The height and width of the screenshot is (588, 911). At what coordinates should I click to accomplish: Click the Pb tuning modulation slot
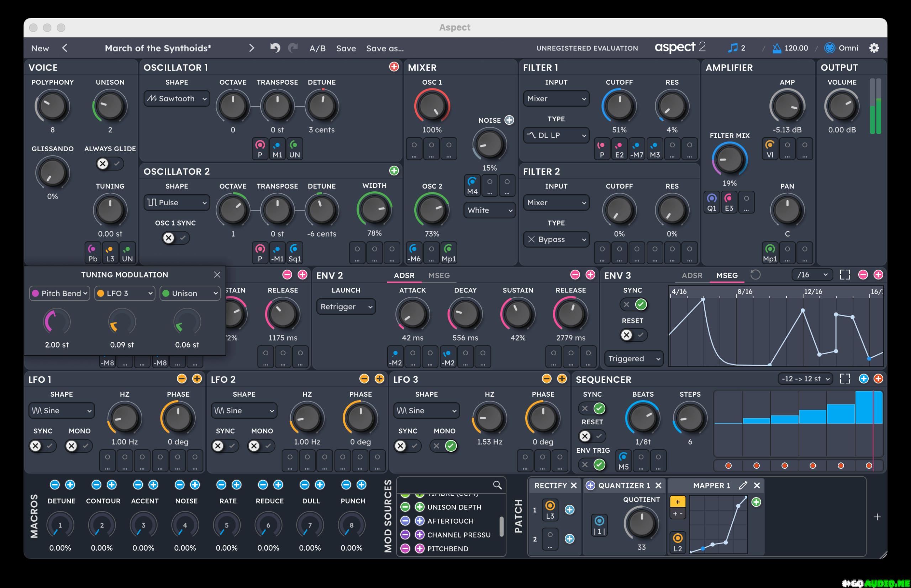[x=93, y=253]
